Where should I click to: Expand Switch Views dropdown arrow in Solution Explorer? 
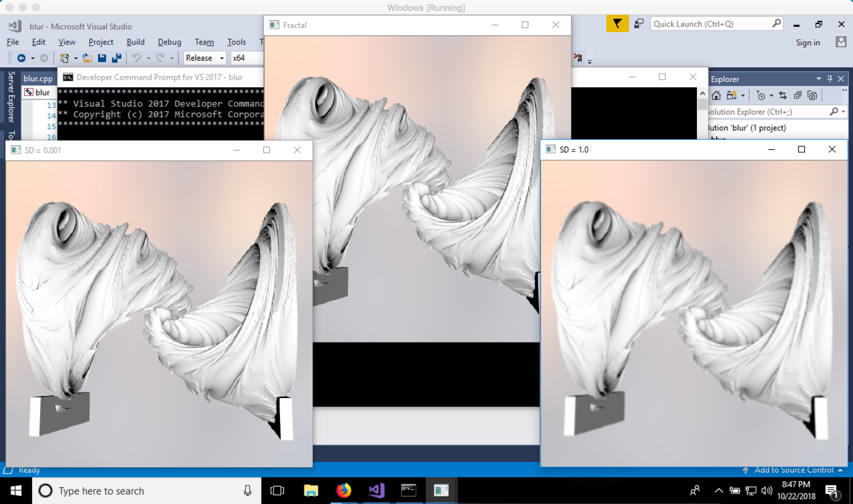(x=742, y=95)
